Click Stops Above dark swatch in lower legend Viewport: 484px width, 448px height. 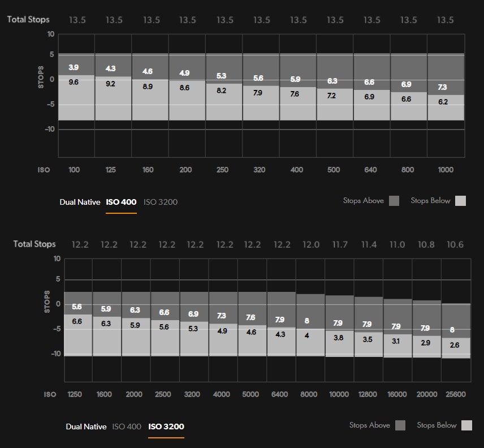400,425
